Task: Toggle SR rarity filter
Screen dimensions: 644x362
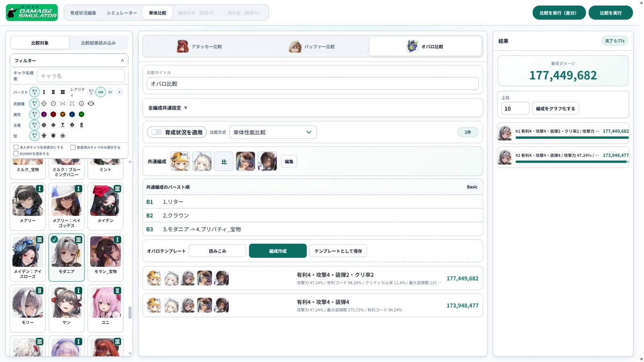Action: click(110, 92)
